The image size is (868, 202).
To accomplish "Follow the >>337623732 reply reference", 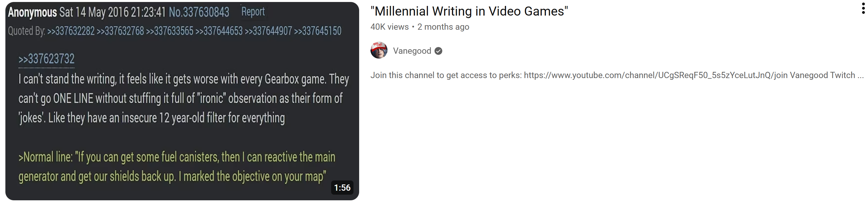I will tap(46, 59).
